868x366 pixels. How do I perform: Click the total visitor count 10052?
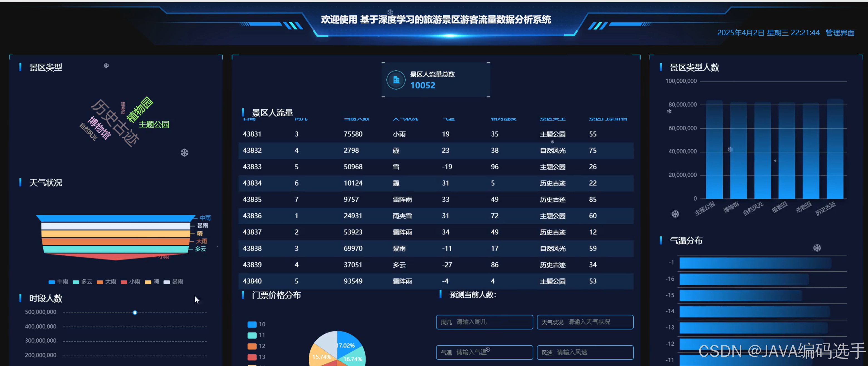(x=423, y=86)
